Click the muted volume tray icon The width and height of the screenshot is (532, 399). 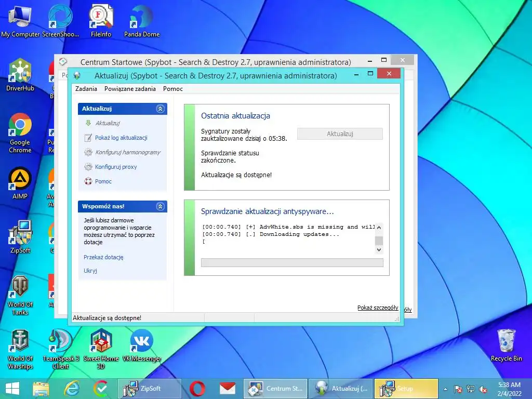coord(483,389)
